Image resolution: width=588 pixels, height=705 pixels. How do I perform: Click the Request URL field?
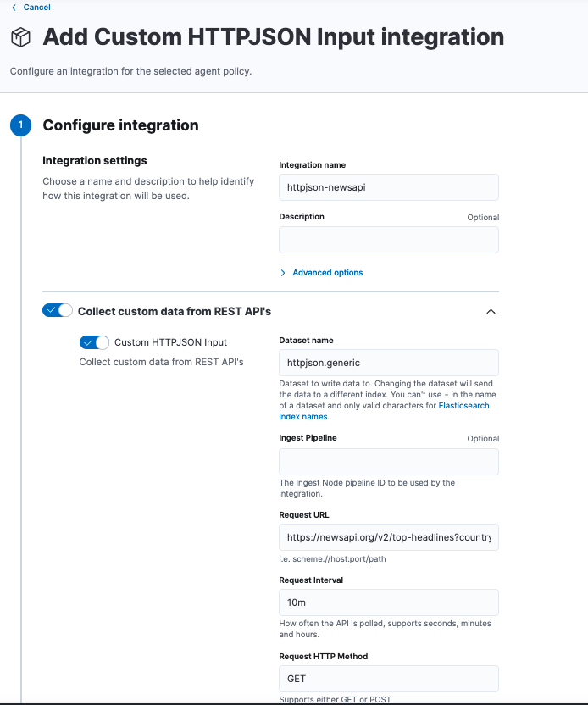(388, 536)
